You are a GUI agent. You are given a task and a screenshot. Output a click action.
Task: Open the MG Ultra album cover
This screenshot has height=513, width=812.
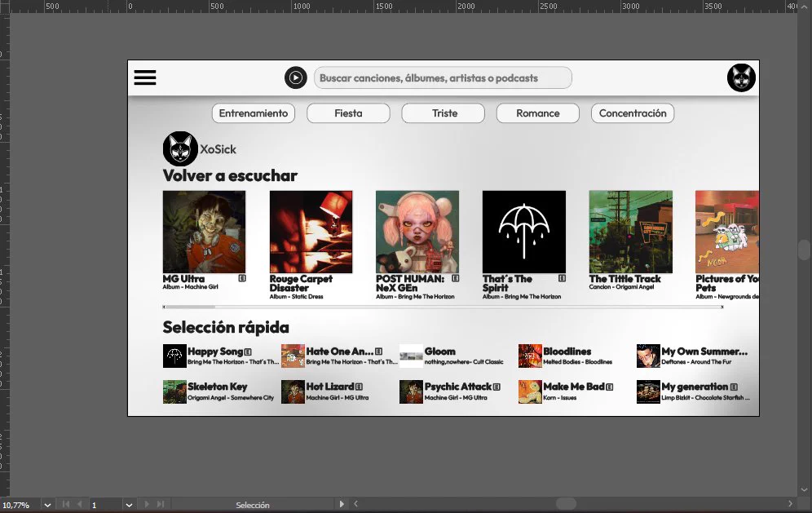(204, 232)
